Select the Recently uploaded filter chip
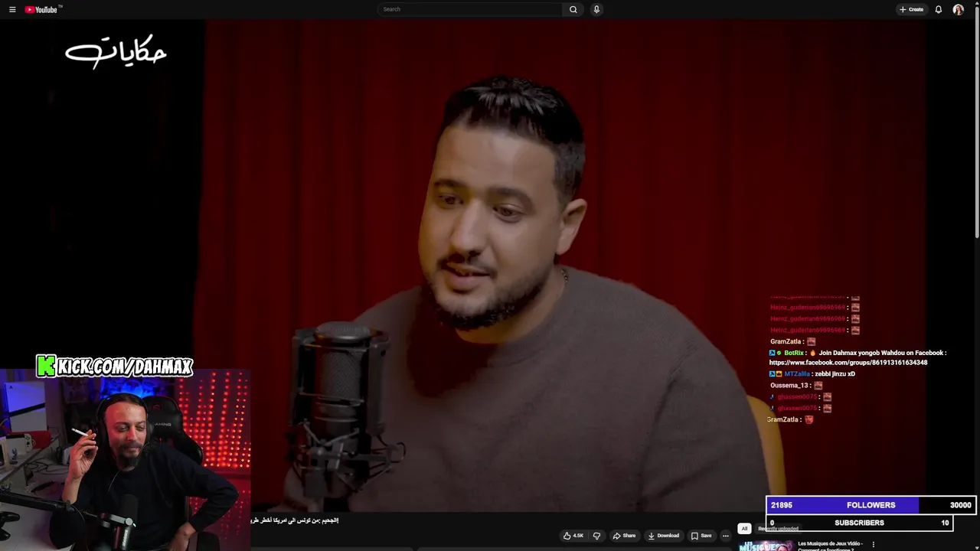The image size is (980, 551). click(x=778, y=528)
